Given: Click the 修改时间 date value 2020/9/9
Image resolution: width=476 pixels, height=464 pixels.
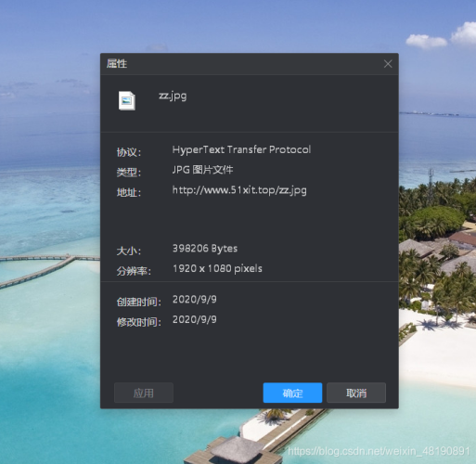Looking at the screenshot, I should pos(195,319).
